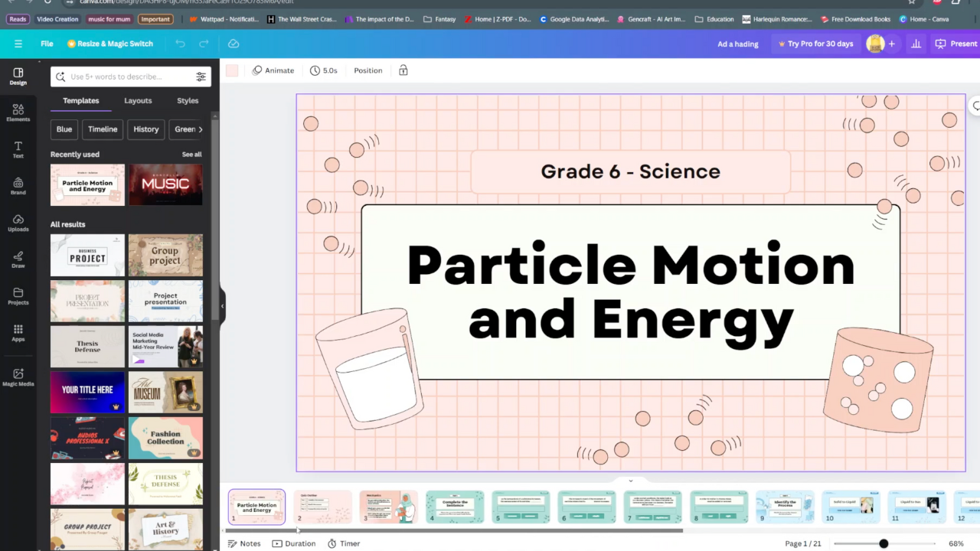Viewport: 980px width, 551px height.
Task: Show more filter chips with the right chevron
Action: (x=201, y=129)
